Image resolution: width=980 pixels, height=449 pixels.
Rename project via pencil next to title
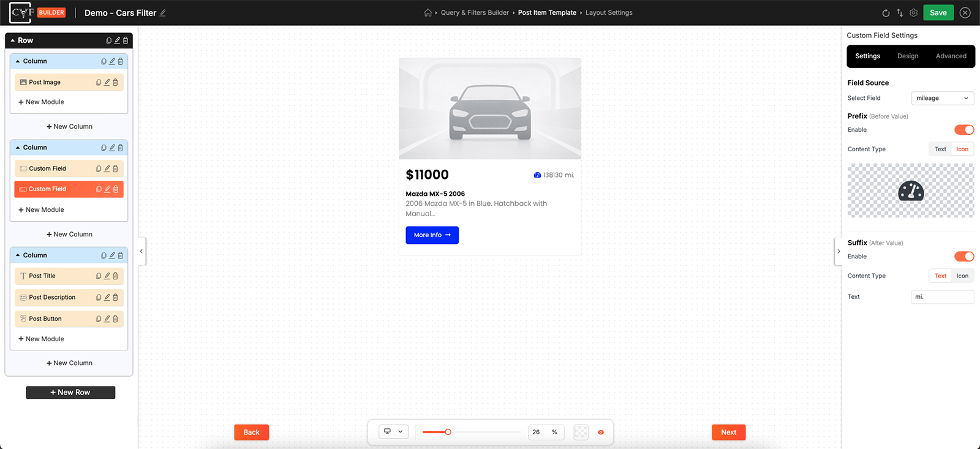click(163, 13)
